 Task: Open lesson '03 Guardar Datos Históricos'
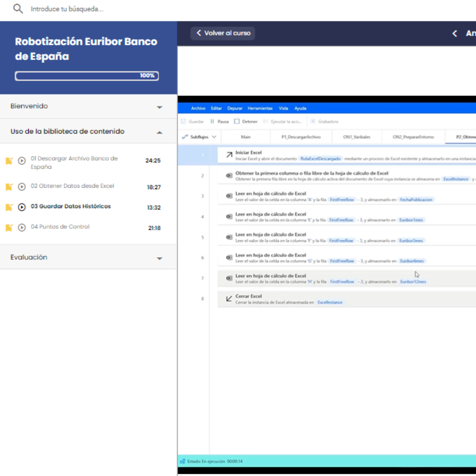point(71,206)
